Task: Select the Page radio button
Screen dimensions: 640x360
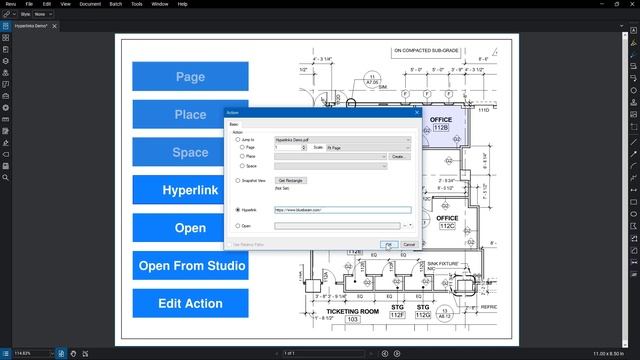Action: 242,147
